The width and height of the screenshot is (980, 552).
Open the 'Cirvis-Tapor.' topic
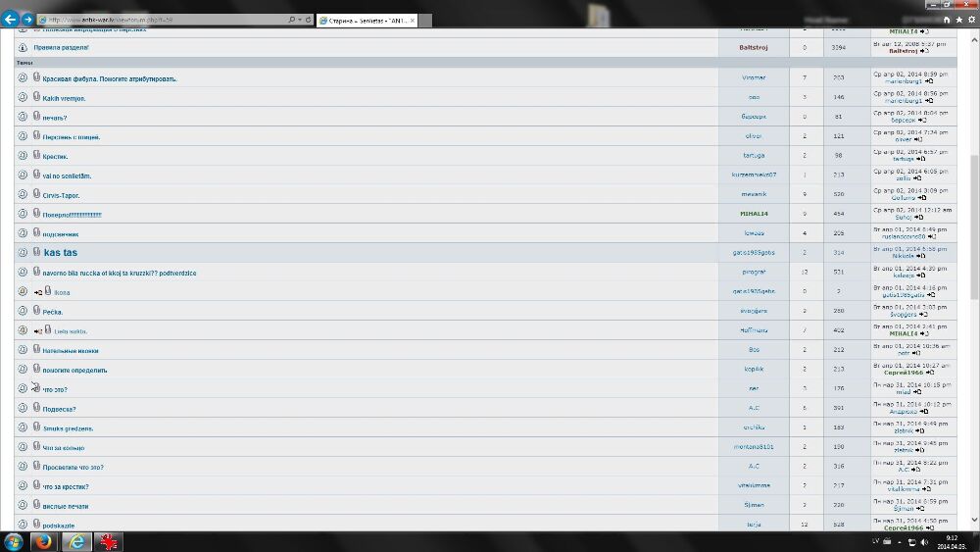(x=61, y=196)
